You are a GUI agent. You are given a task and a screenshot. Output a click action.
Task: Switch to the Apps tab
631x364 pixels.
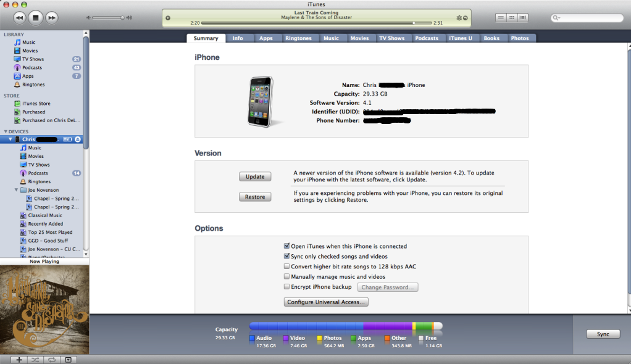tap(265, 38)
